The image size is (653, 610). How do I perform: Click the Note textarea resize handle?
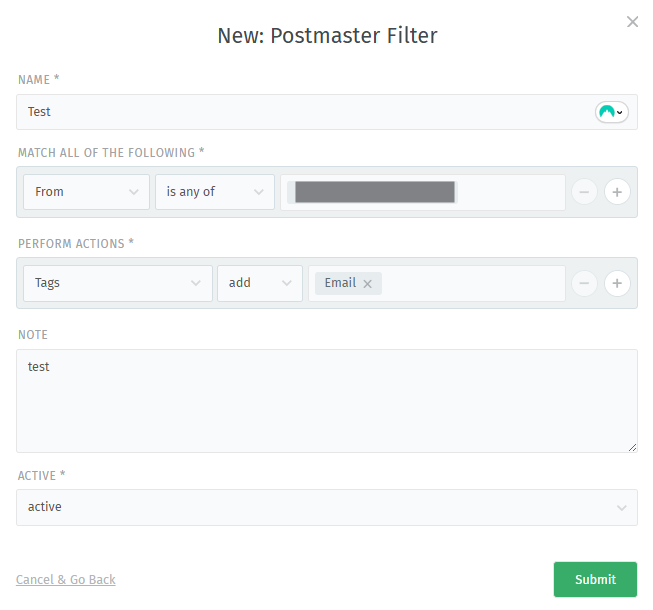point(632,447)
